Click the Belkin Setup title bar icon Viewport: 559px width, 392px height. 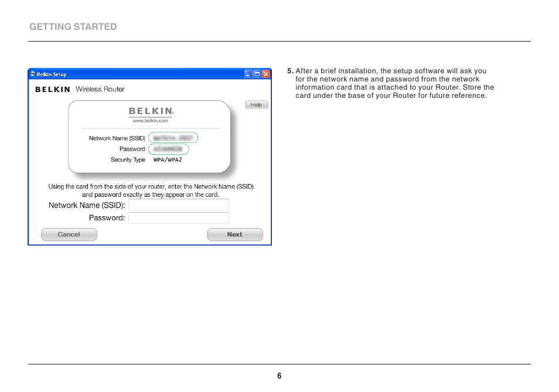[33, 74]
